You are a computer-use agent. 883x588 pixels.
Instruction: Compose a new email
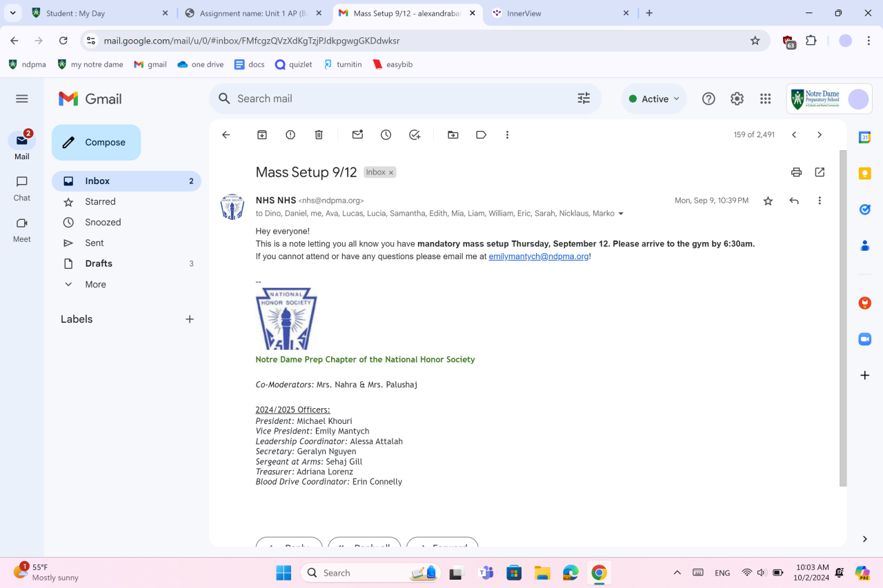coord(96,143)
